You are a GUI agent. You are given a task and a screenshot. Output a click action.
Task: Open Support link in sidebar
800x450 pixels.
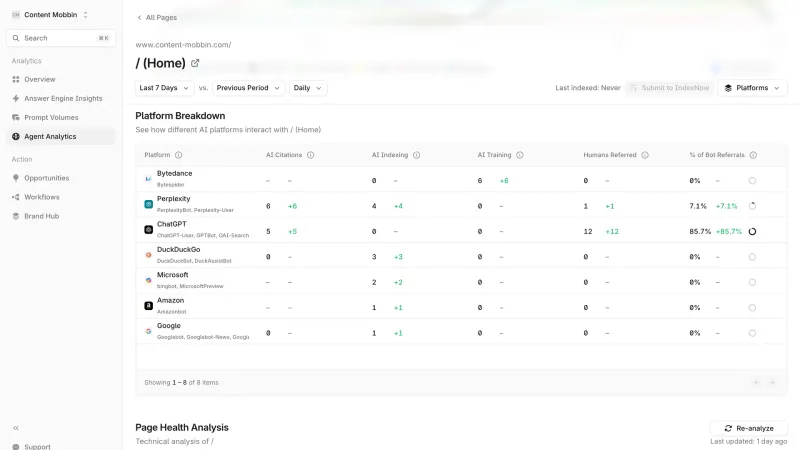(x=37, y=447)
